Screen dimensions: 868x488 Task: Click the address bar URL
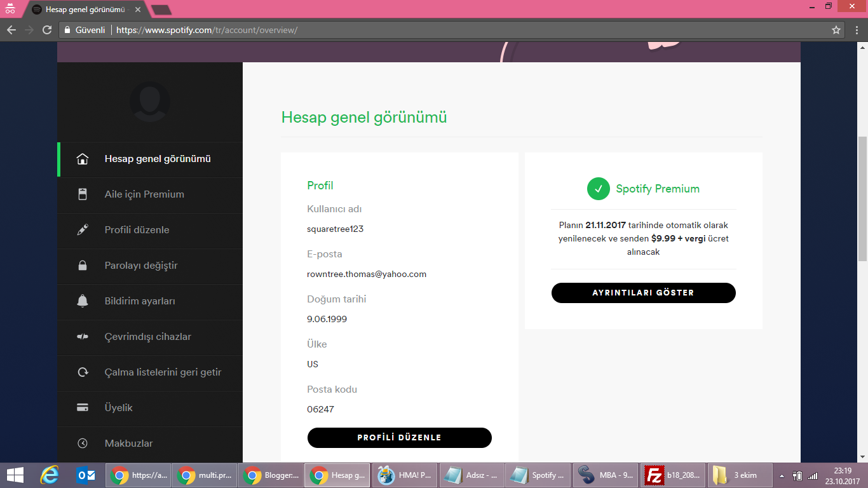click(207, 30)
